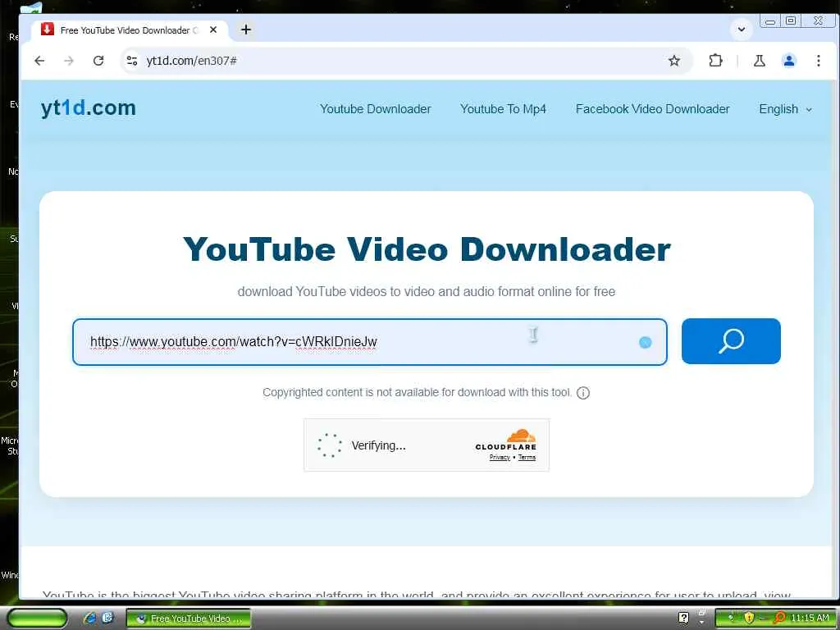The width and height of the screenshot is (840, 630).
Task: Open the Cloudflare Terms link
Action: tap(527, 457)
